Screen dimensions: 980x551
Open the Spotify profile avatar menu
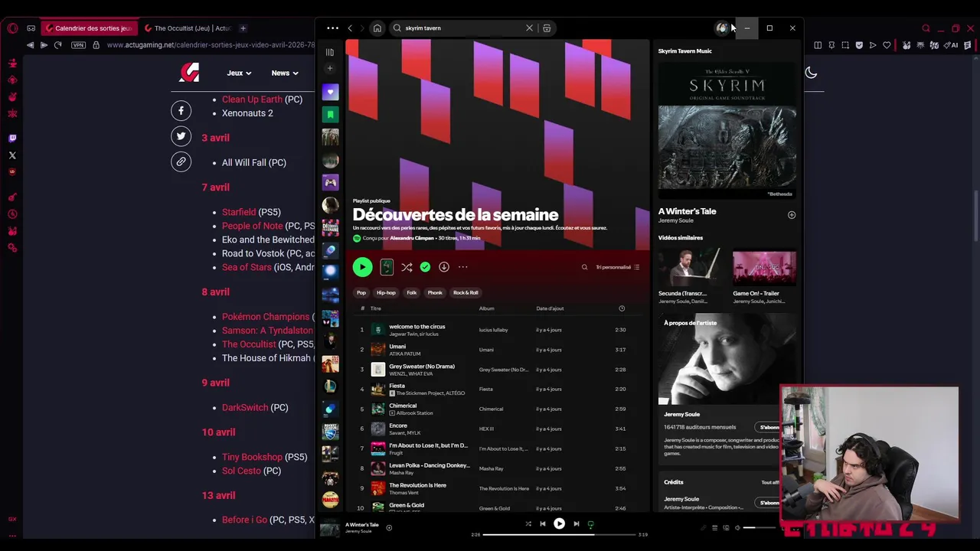721,28
